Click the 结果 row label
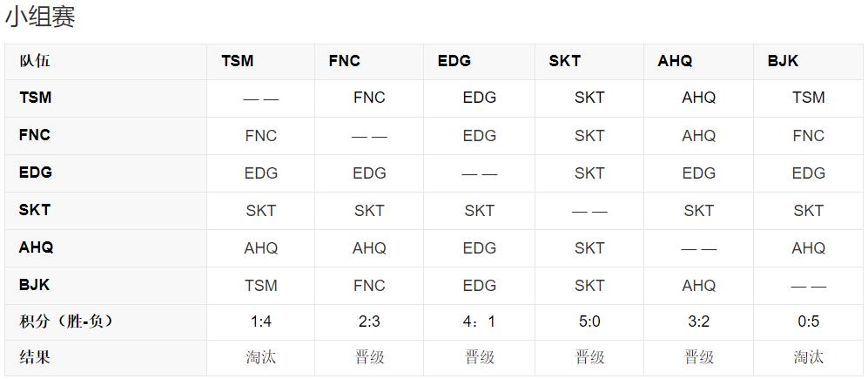 pyautogui.click(x=35, y=357)
